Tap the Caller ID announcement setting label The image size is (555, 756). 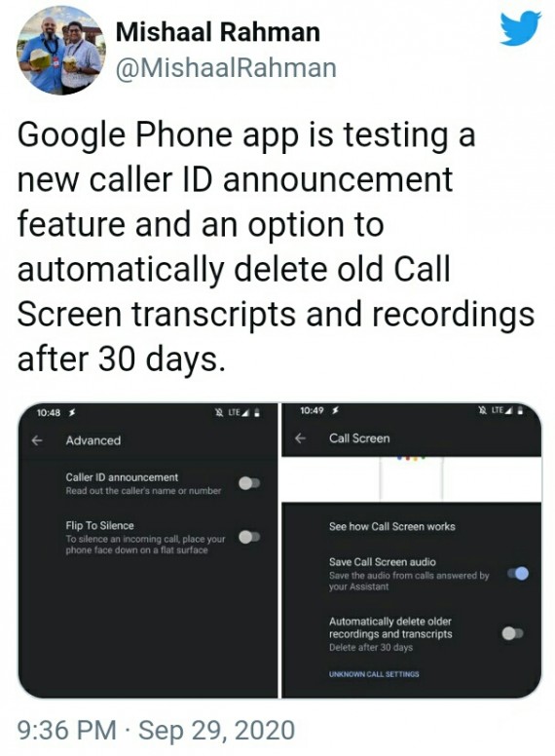coord(122,477)
